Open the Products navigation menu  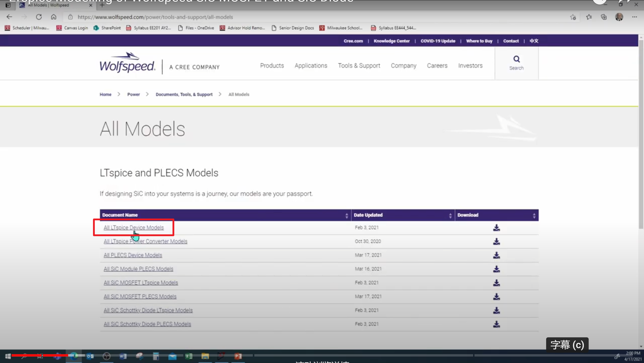tap(271, 65)
